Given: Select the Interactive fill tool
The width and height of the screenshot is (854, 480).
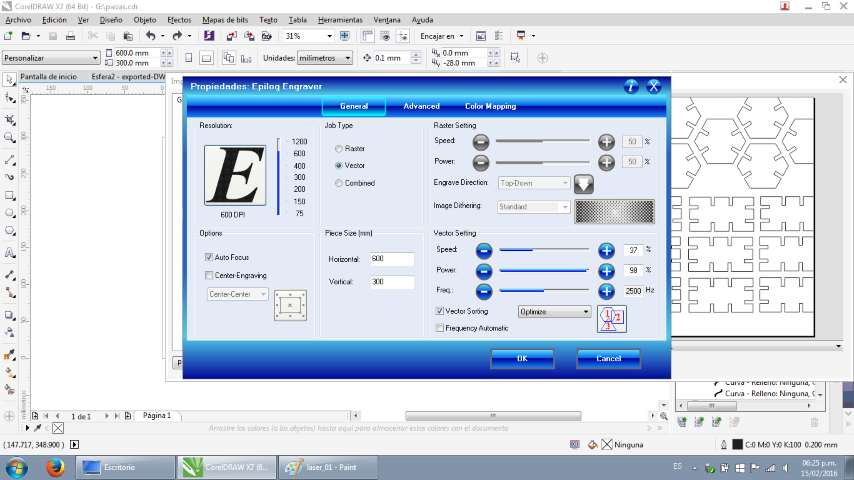Looking at the screenshot, I should pyautogui.click(x=9, y=373).
